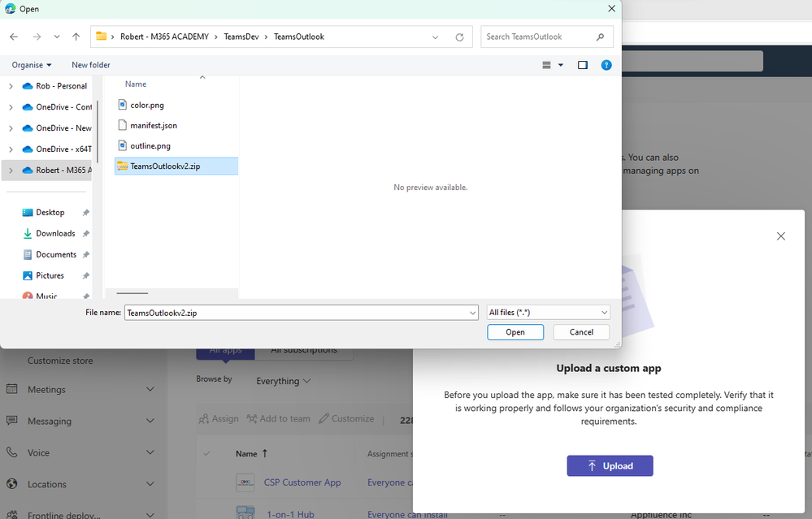Select the outline.png file
Screen dimensions: 812x519
tap(150, 146)
